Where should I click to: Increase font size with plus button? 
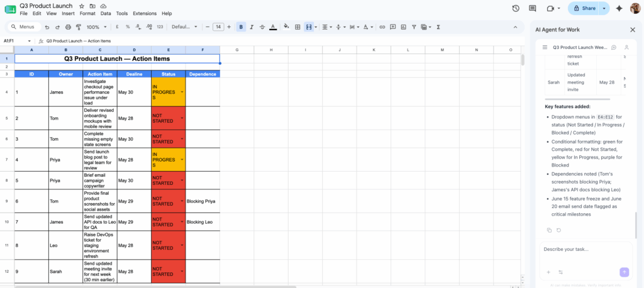click(x=229, y=27)
